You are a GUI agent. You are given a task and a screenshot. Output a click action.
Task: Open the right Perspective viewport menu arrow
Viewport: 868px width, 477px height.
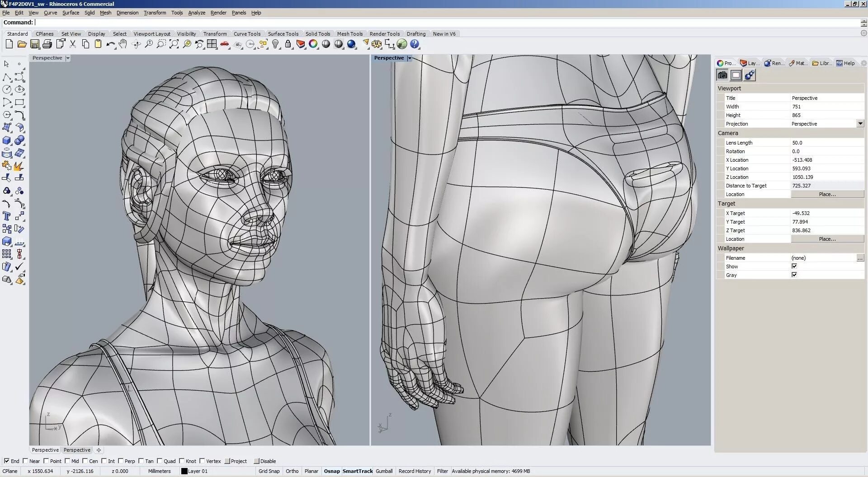(410, 58)
